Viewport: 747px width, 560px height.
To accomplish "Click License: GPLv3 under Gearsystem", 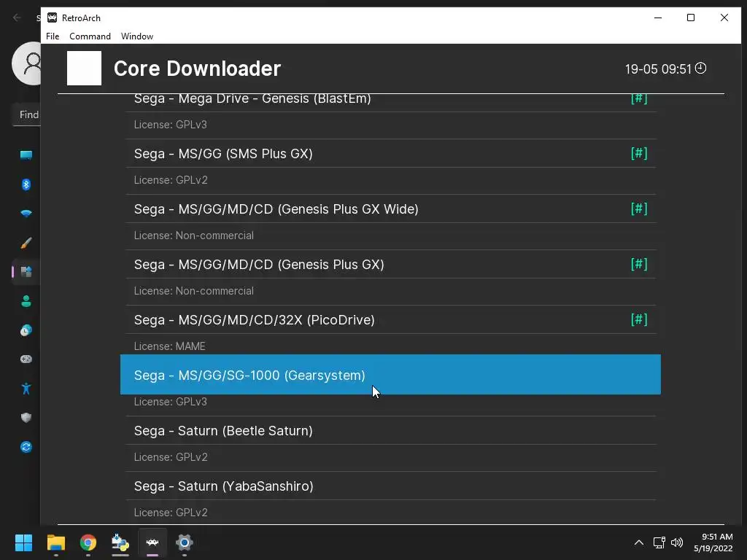I will click(x=171, y=402).
